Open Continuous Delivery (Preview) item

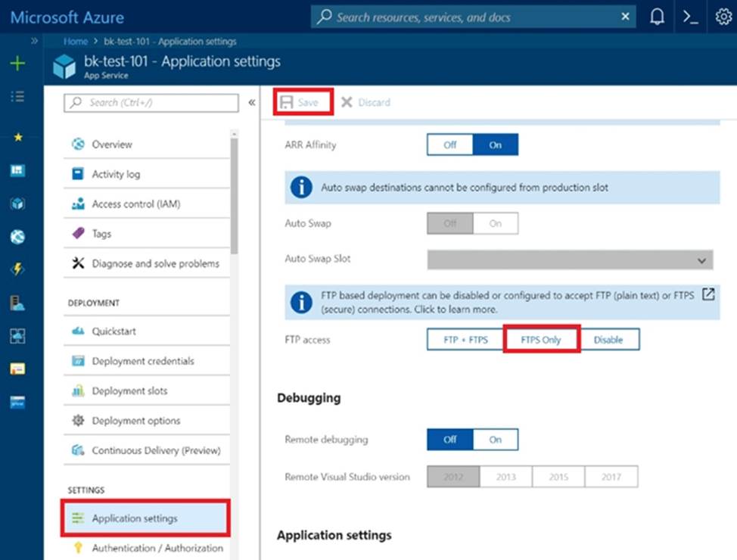pyautogui.click(x=147, y=450)
